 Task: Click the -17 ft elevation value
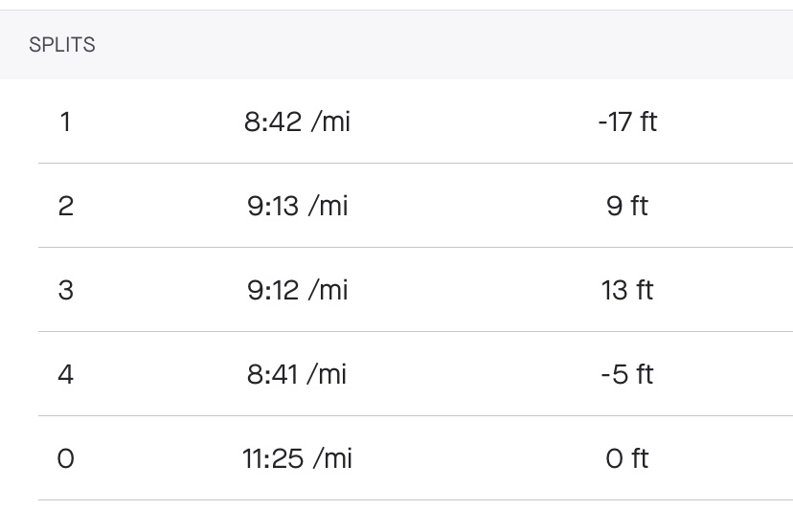[627, 122]
